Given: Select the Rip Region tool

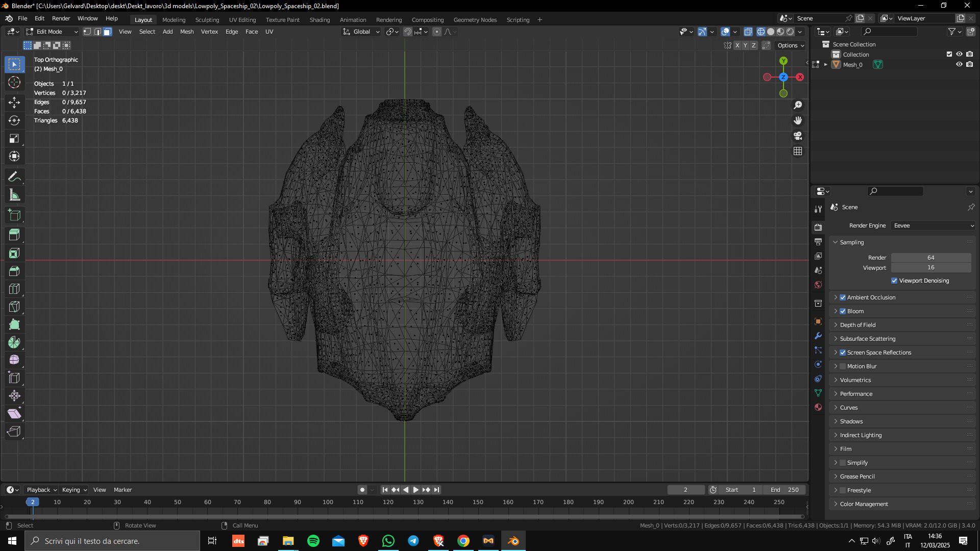Looking at the screenshot, I should [14, 432].
